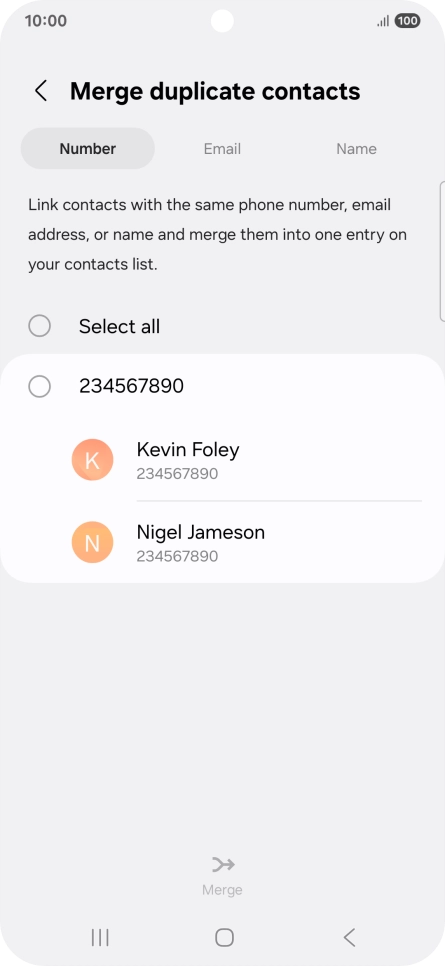Tap the edge panel handle on the right side
Viewport: 445px width, 966px height.
(442, 251)
